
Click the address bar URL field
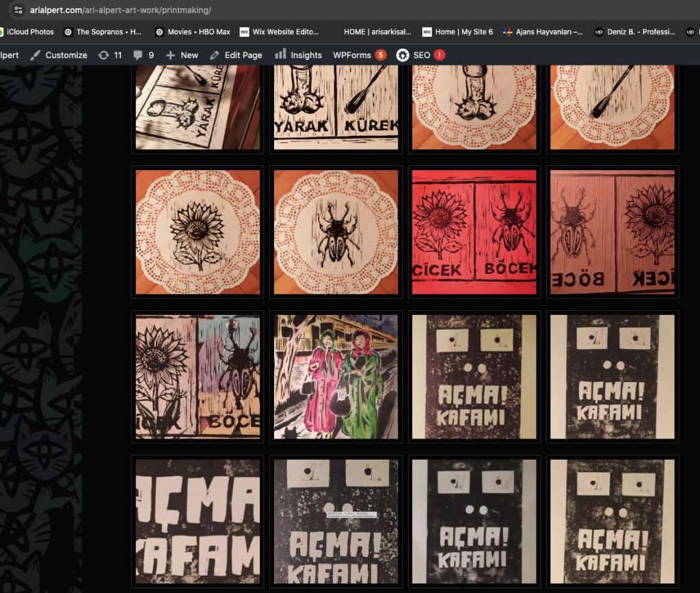click(x=273, y=10)
